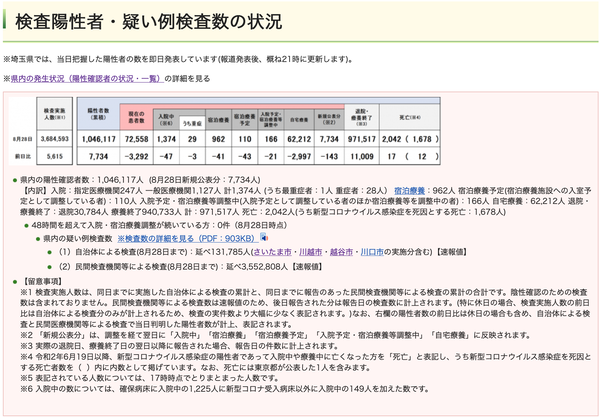Screen dimensions: 600x418
Task: Click the 検査陽性者・疑い例検査数の状況 page heading
Action: (148, 22)
